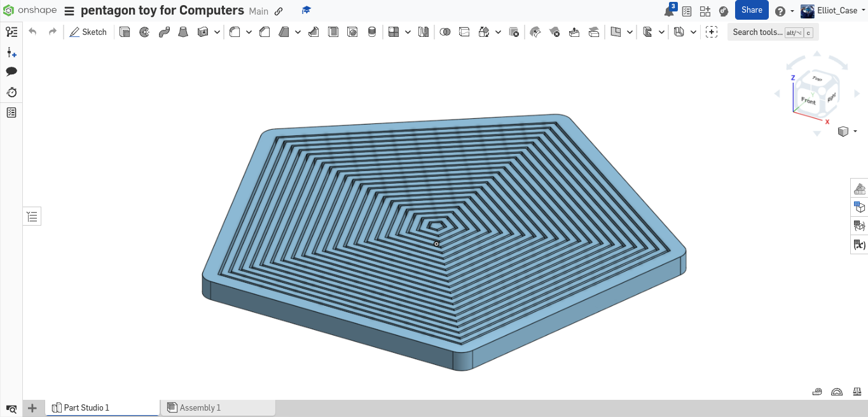Select the Draft tool
The height and width of the screenshot is (417, 868).
tap(284, 32)
